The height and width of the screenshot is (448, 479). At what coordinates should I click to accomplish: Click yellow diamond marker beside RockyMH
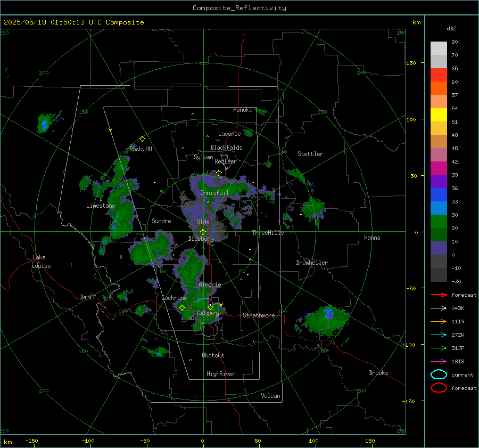(x=142, y=139)
